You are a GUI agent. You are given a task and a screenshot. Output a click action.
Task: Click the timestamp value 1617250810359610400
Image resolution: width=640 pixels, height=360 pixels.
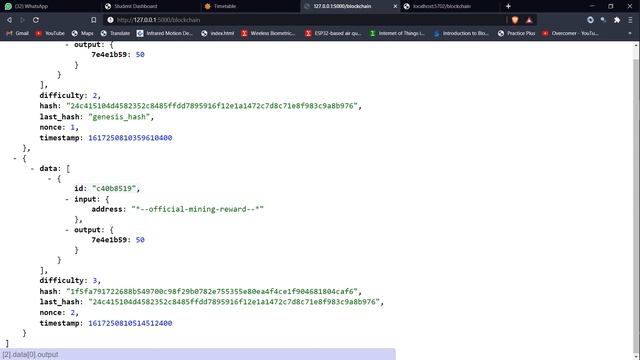pyautogui.click(x=130, y=138)
